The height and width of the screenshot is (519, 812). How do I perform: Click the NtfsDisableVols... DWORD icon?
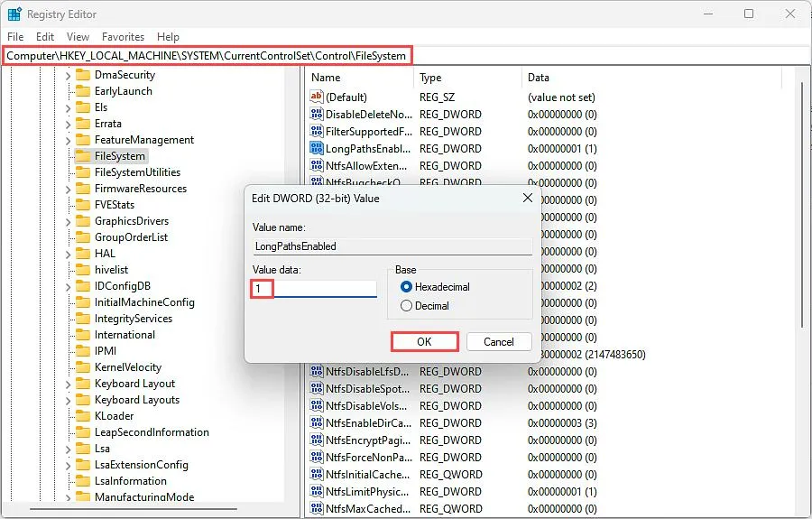pos(316,405)
